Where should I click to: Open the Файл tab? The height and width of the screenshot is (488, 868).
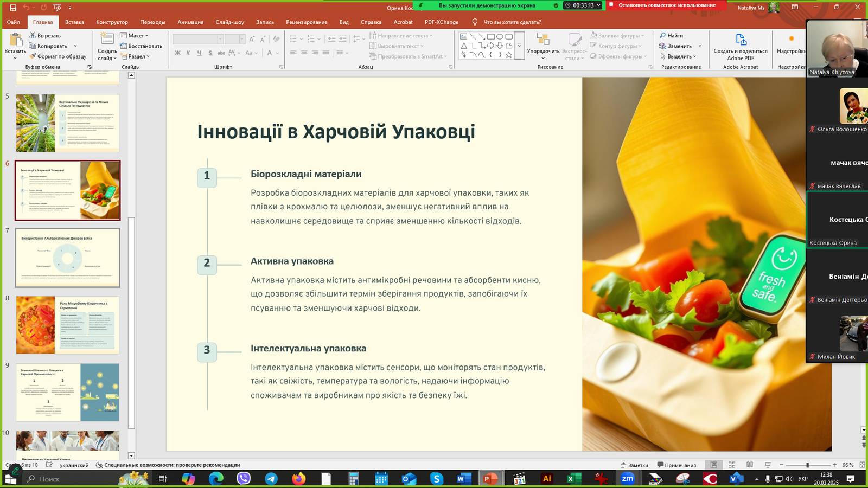tap(14, 22)
